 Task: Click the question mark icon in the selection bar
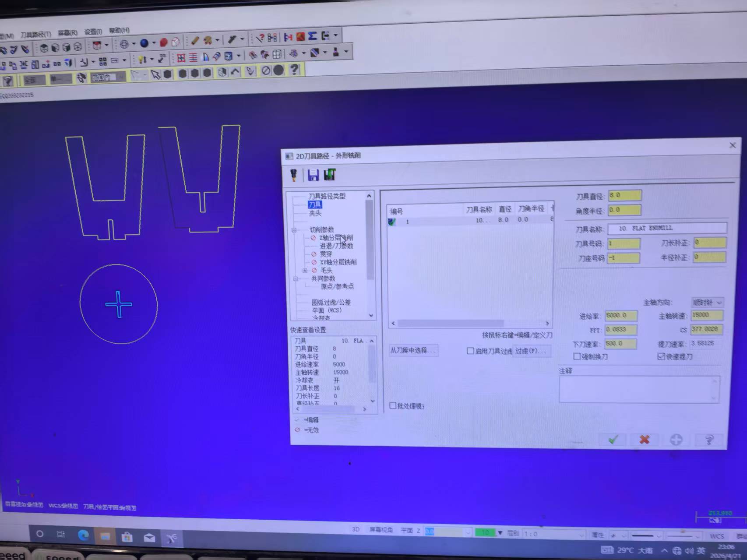294,69
